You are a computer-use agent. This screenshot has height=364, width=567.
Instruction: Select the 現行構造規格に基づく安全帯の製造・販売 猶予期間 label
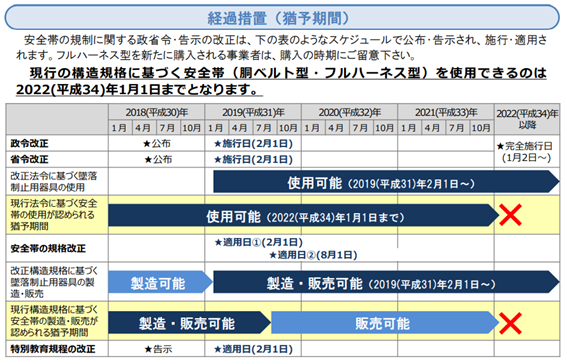(x=54, y=321)
